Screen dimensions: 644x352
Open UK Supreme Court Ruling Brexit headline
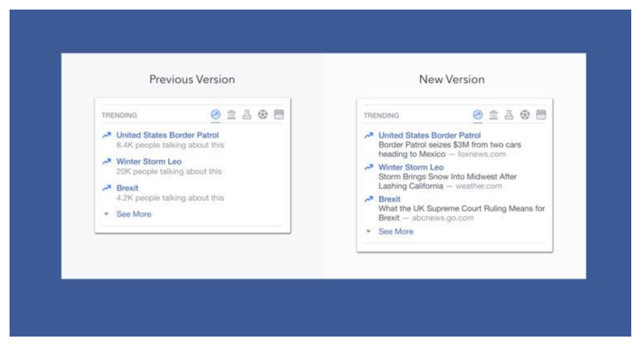click(461, 208)
